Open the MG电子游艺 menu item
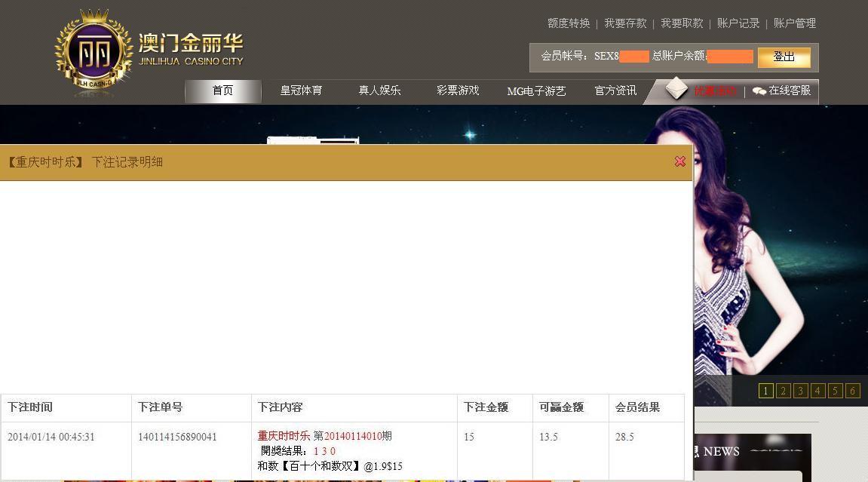 pos(536,91)
